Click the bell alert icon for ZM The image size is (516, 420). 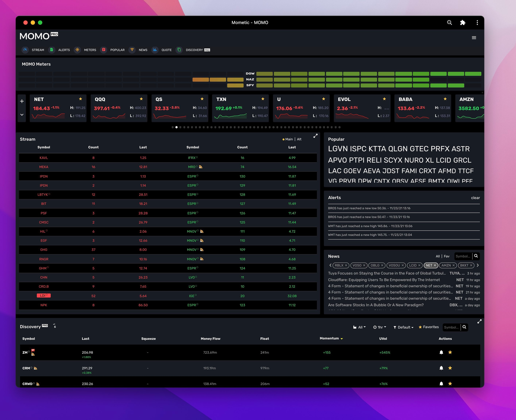coord(441,352)
